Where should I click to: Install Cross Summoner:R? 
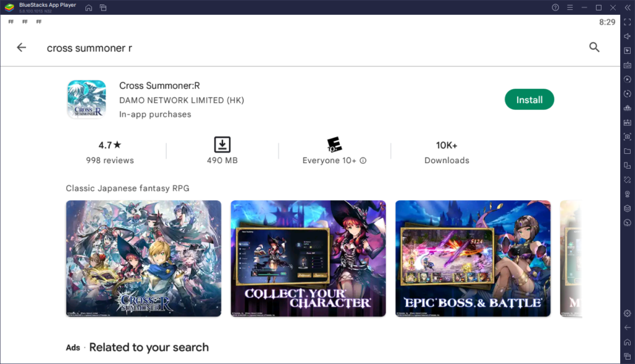click(x=529, y=99)
